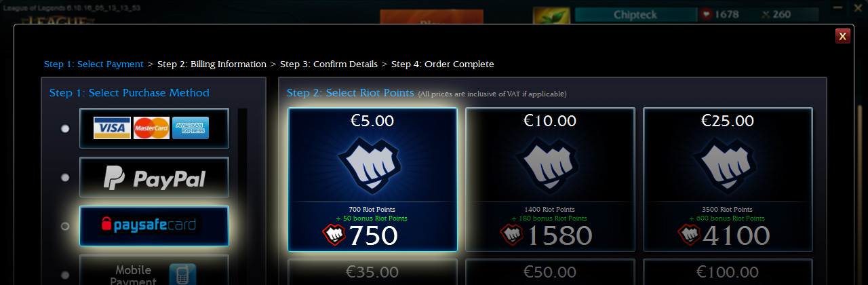Select the Mobile Payment radio button
Image resolution: width=868 pixels, height=285 pixels.
[x=65, y=275]
